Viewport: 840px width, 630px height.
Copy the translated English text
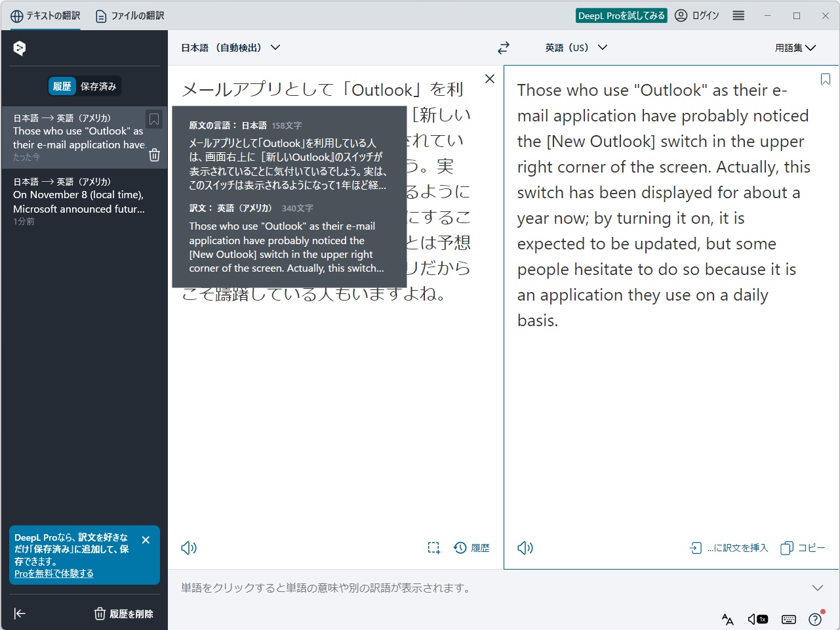[x=802, y=547]
